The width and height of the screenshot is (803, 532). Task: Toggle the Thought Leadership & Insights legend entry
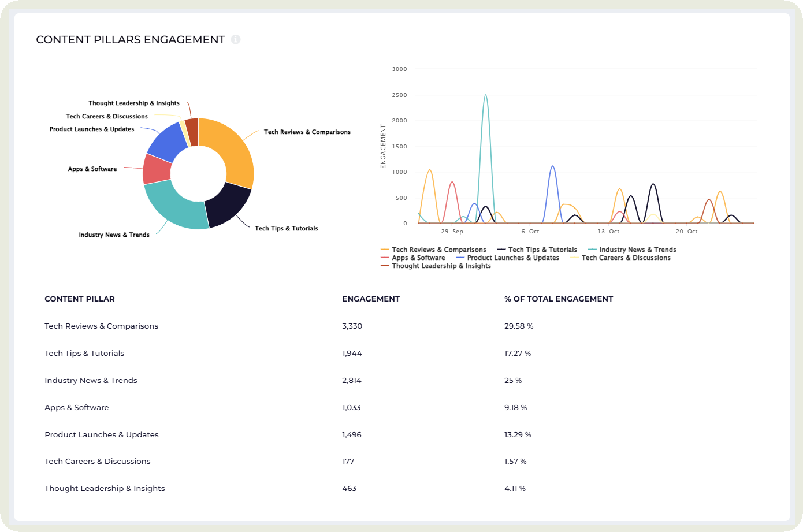tap(440, 266)
